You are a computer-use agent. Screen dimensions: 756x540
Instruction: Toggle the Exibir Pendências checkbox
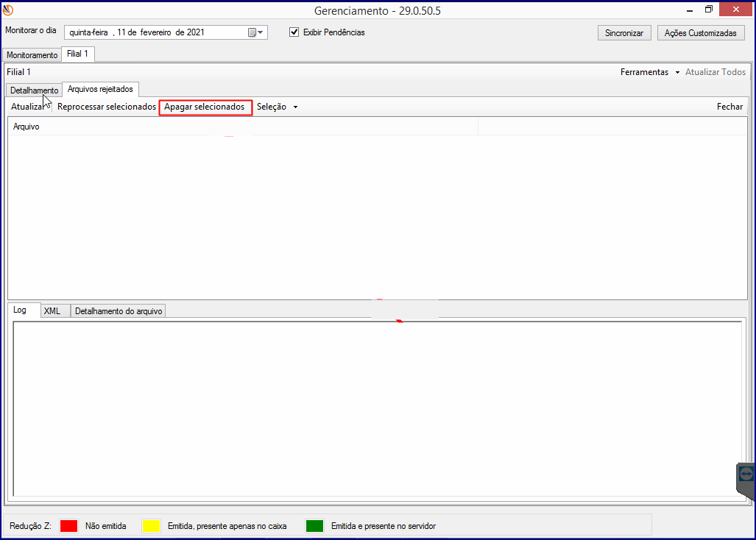294,32
